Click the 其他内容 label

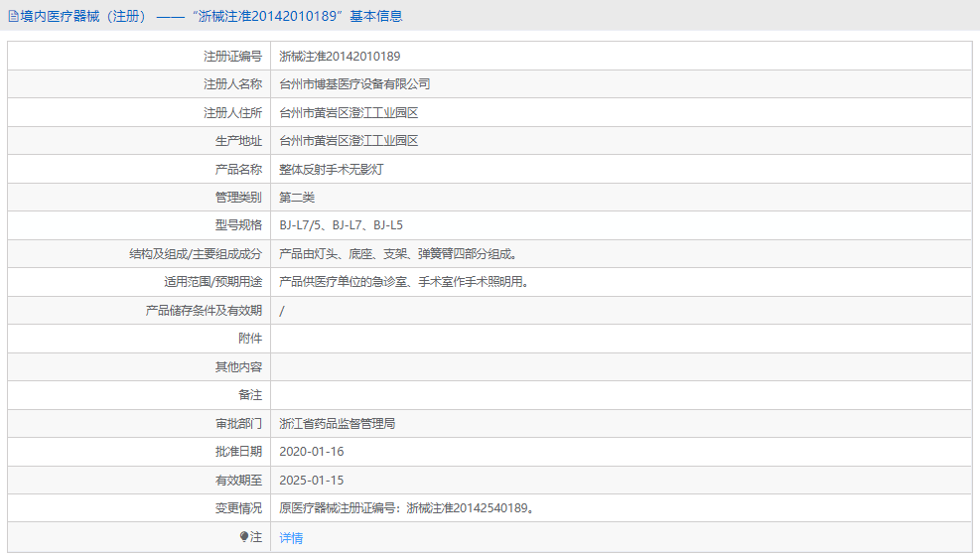click(238, 366)
